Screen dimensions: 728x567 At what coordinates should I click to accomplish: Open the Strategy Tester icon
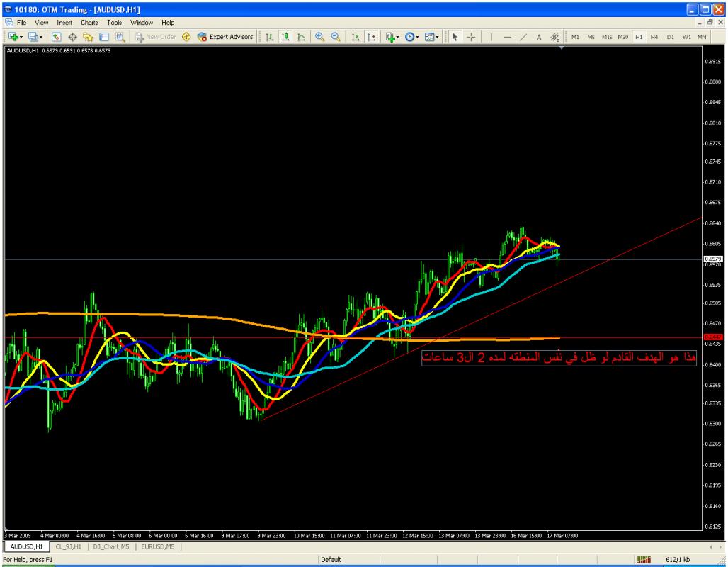coord(120,37)
